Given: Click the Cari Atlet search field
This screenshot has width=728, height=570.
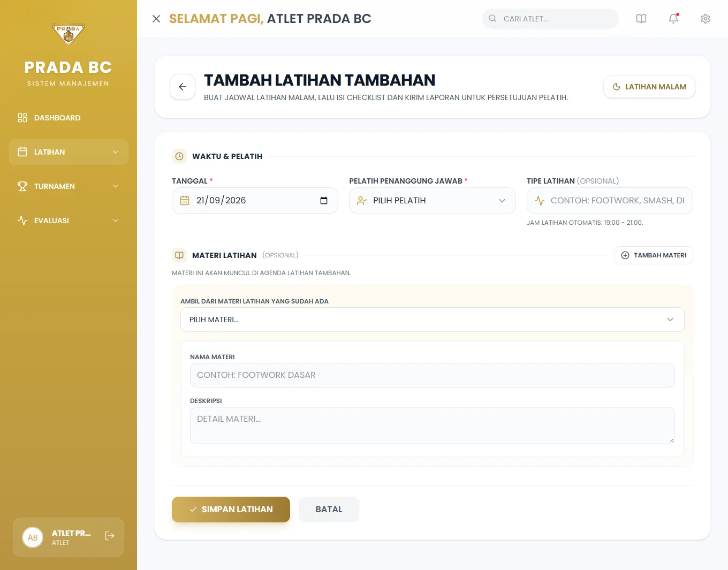Looking at the screenshot, I should 550,19.
